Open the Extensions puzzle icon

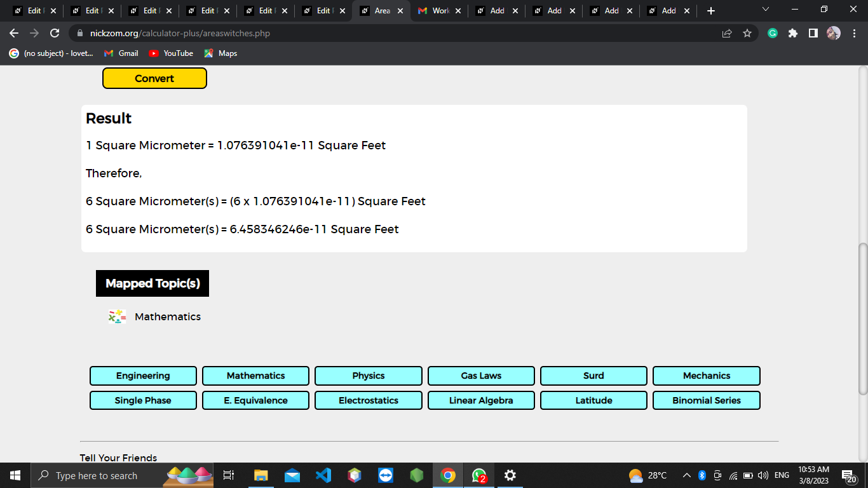793,33
